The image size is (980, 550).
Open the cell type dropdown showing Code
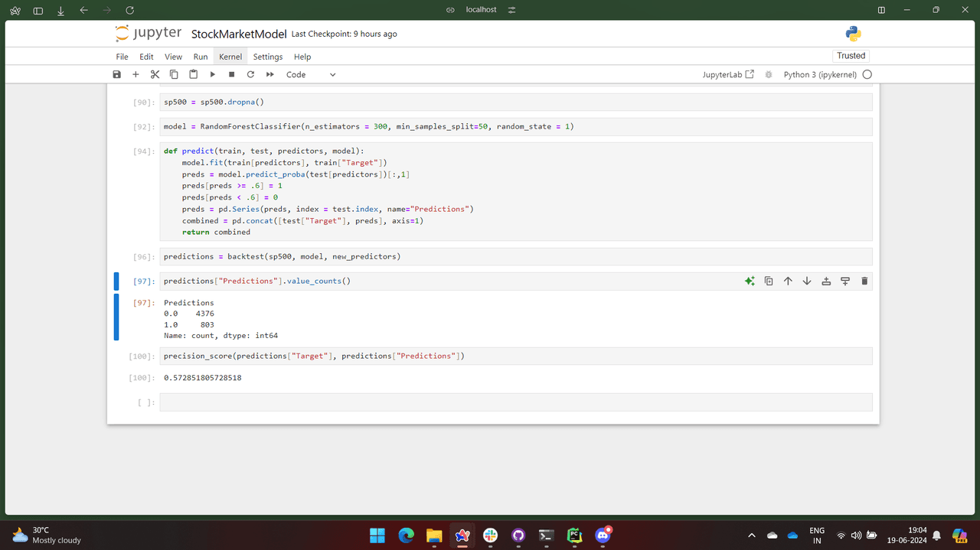pos(310,74)
